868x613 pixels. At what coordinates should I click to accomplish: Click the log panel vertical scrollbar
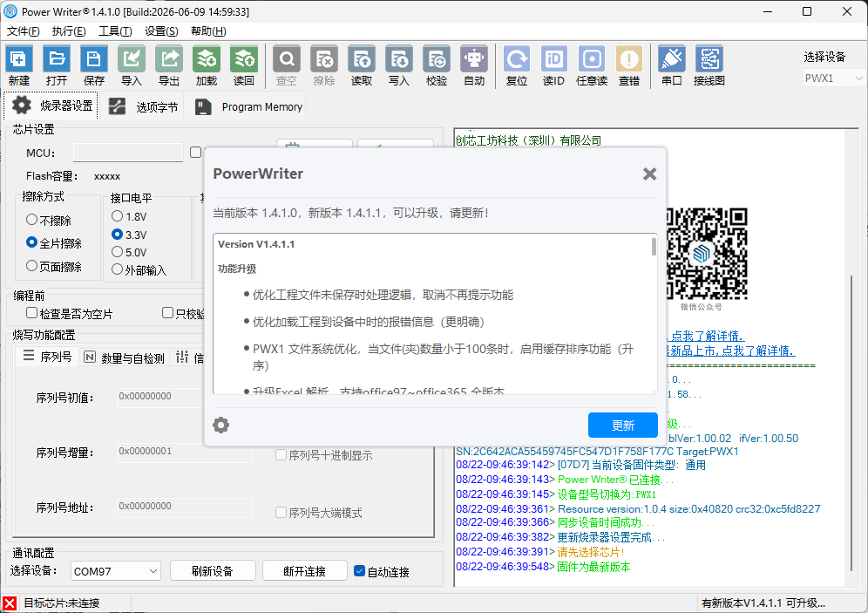(852, 423)
